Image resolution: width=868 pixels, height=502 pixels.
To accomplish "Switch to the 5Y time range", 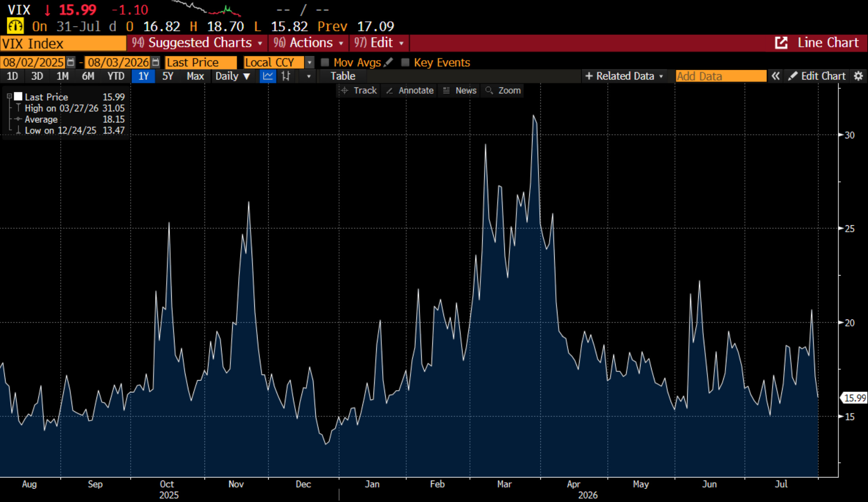I will pyautogui.click(x=168, y=76).
